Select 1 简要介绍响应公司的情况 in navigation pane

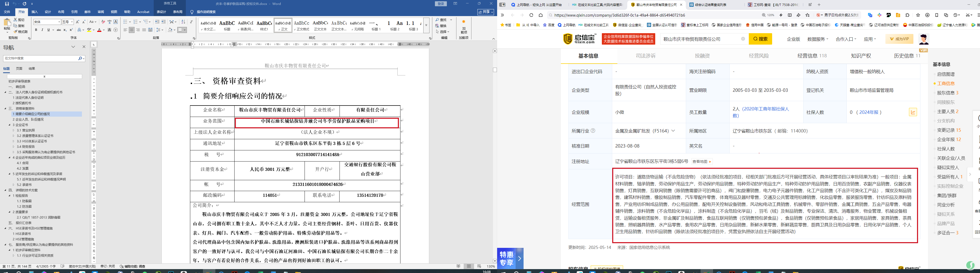click(x=46, y=114)
